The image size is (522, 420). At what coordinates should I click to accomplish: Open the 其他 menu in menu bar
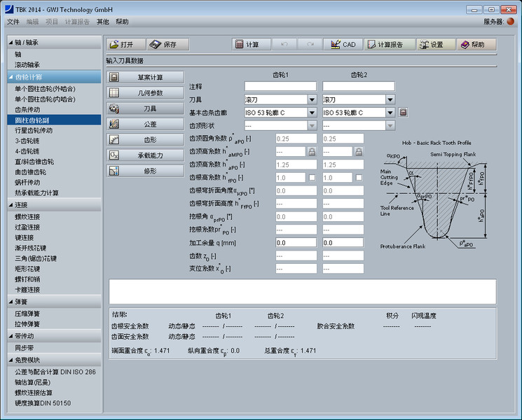pos(102,22)
